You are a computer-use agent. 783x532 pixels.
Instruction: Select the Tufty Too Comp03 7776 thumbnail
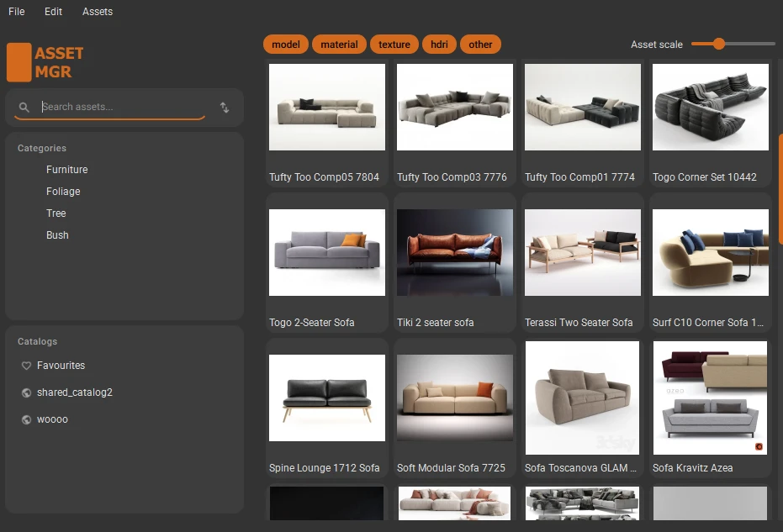tap(455, 107)
